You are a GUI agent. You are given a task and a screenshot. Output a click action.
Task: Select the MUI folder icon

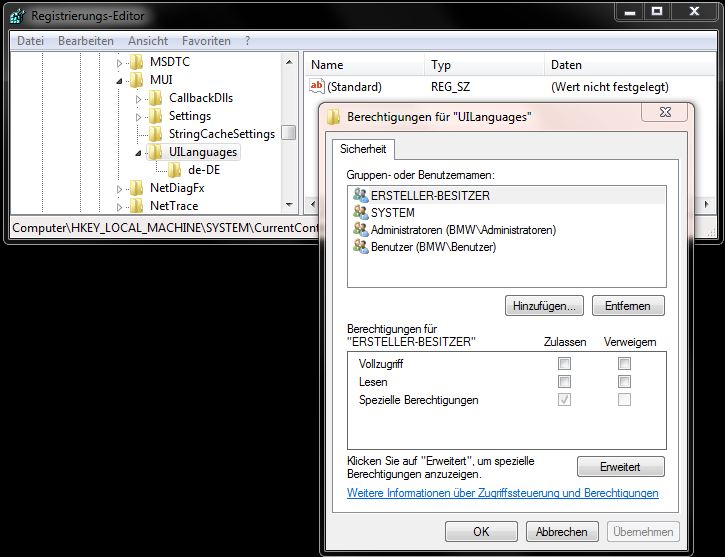pos(136,80)
